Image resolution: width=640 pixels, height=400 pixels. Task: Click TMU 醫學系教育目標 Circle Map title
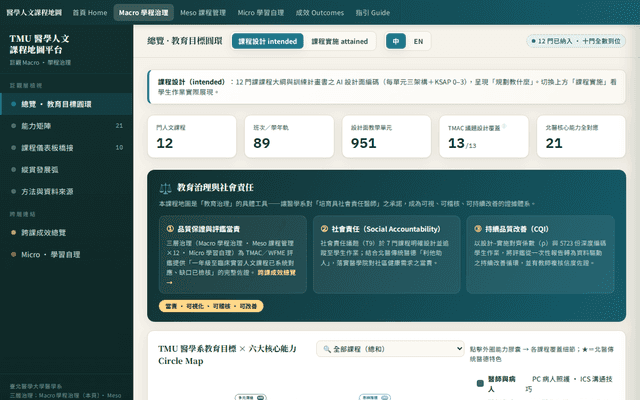click(227, 355)
